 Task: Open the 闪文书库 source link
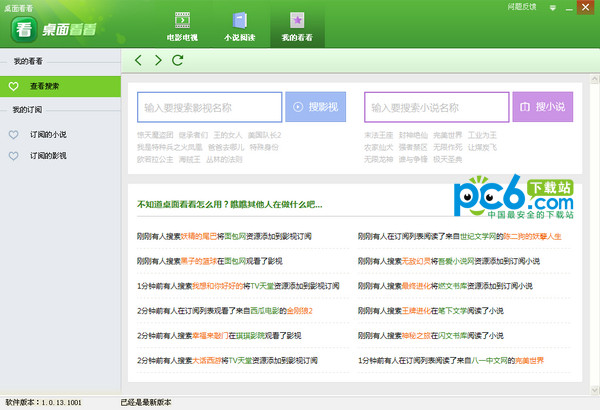(453, 335)
